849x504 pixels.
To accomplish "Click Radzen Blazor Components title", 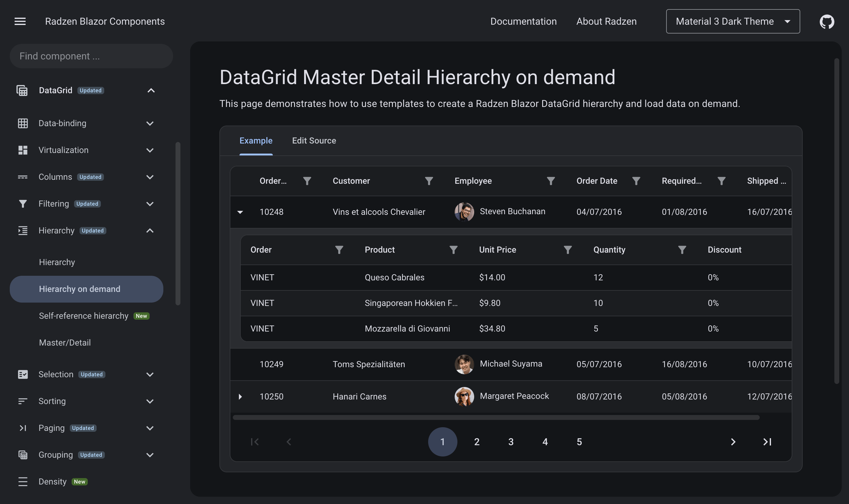I will pos(105,21).
